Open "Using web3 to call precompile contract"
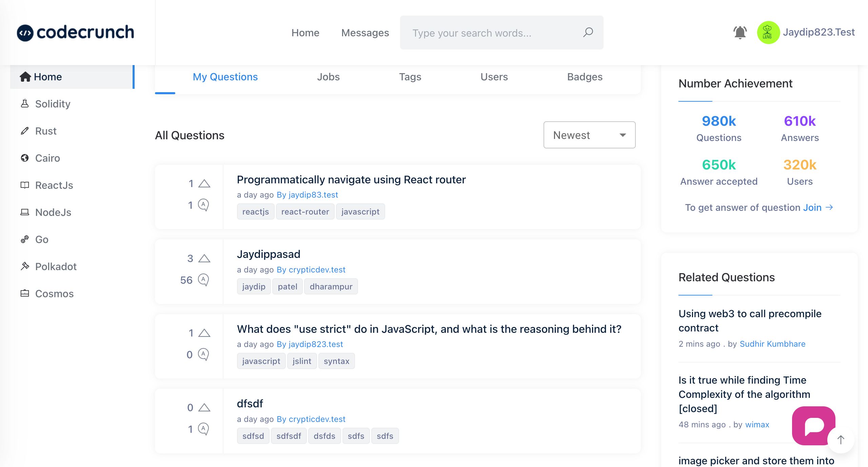This screenshot has height=467, width=868. click(x=750, y=321)
